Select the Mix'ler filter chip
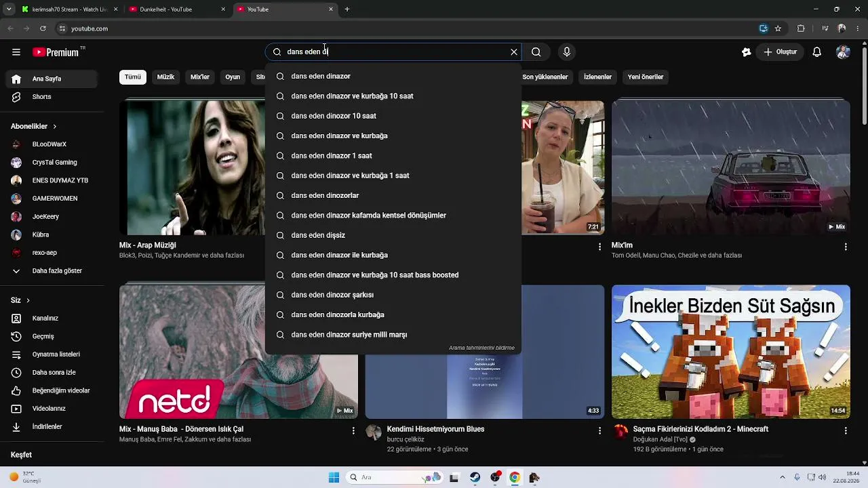 pos(200,77)
